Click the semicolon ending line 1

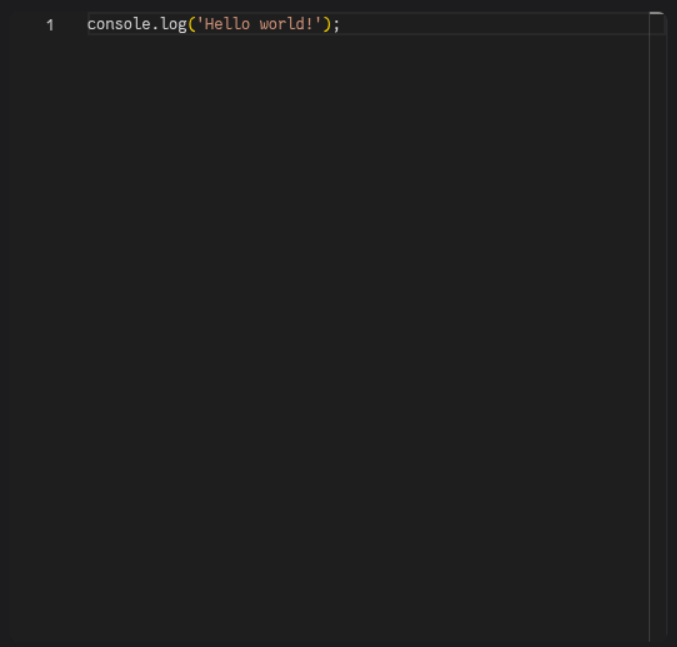336,24
